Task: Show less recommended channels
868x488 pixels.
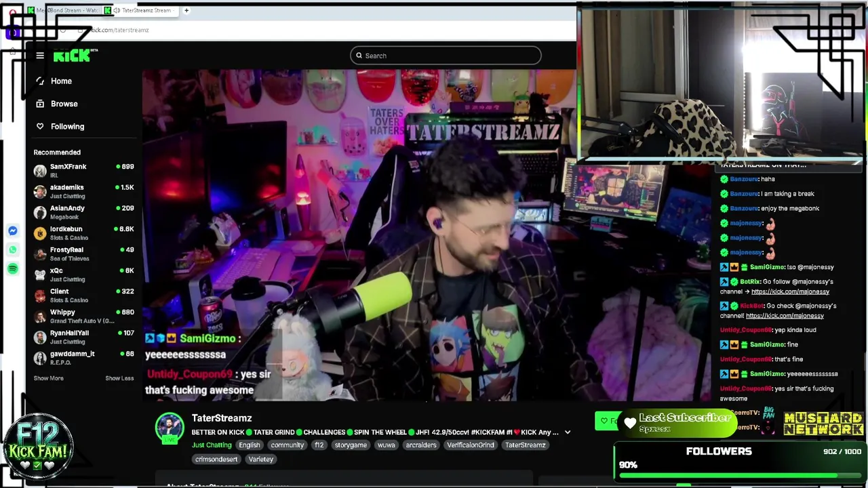Action: click(119, 378)
